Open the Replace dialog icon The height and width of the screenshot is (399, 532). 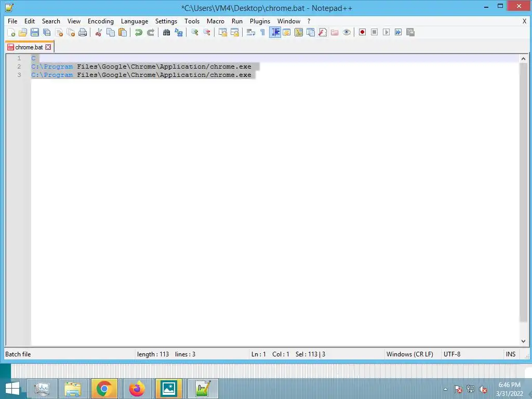(179, 32)
